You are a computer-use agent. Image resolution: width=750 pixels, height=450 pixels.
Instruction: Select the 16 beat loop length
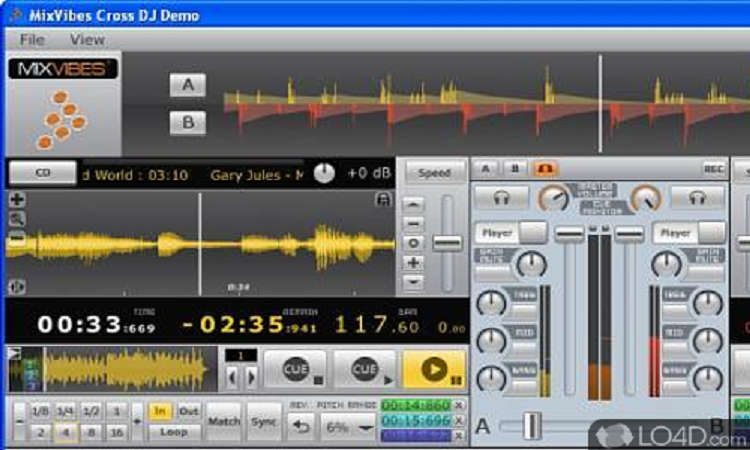point(117,432)
